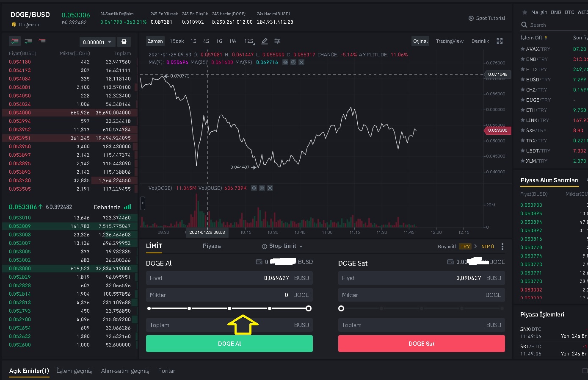588x380 pixels.
Task: Click the Dogecoin coin icon
Action: pos(14,25)
